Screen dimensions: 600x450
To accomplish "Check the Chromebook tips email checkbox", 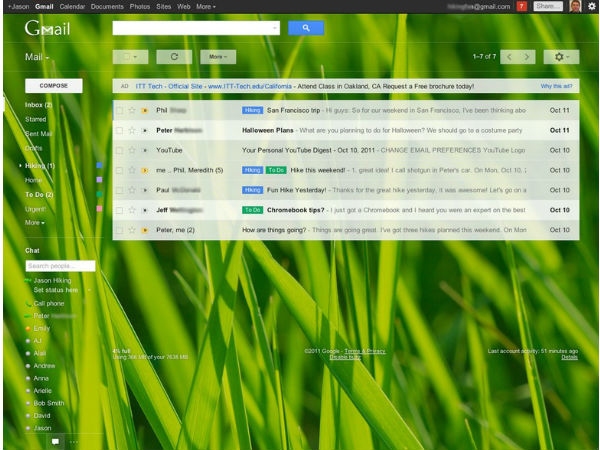I will click(x=119, y=210).
